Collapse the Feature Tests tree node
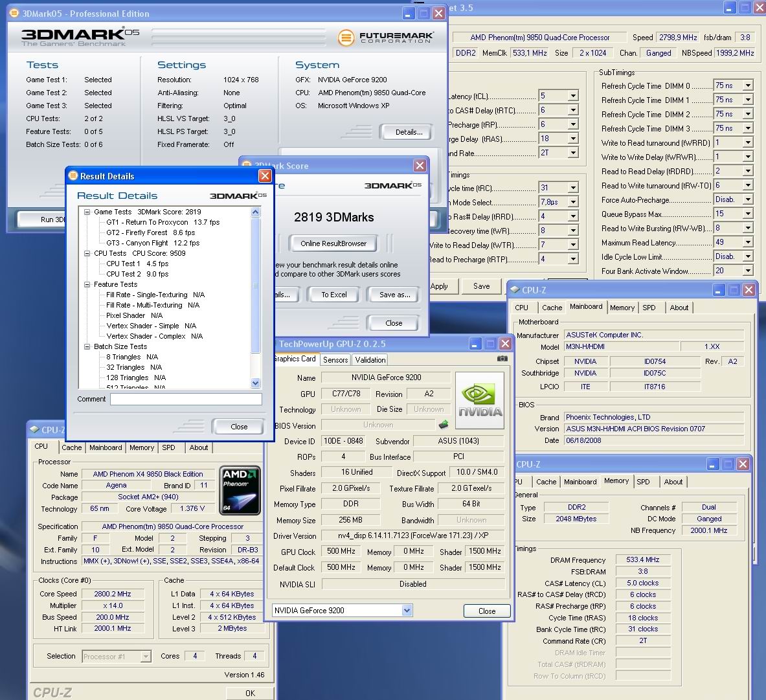Screen dimensions: 766x700 tap(87, 284)
